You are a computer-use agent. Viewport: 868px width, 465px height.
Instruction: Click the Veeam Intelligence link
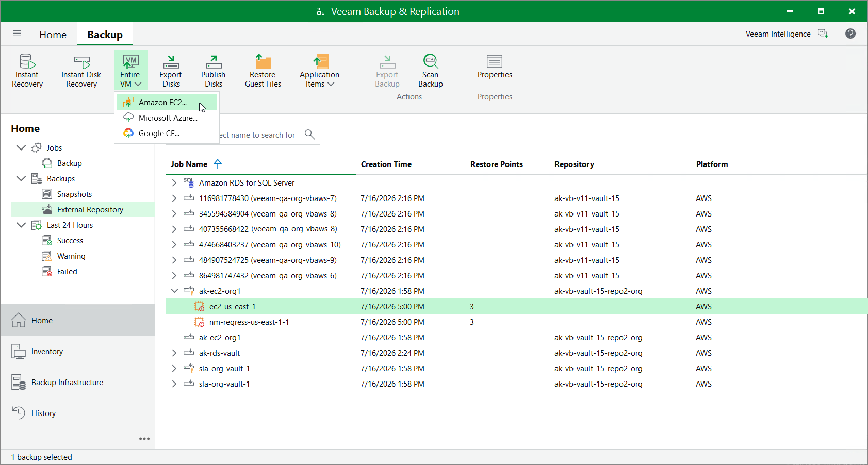click(778, 34)
